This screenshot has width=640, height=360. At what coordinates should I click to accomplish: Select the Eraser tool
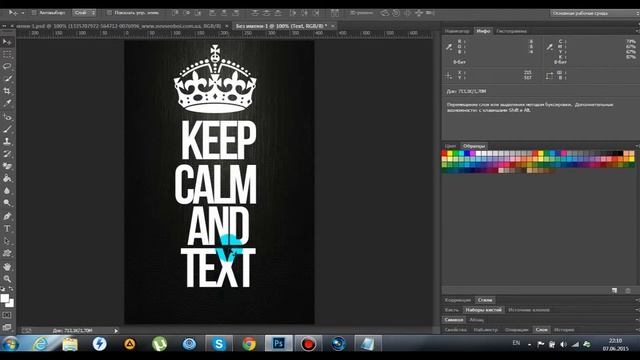7,166
